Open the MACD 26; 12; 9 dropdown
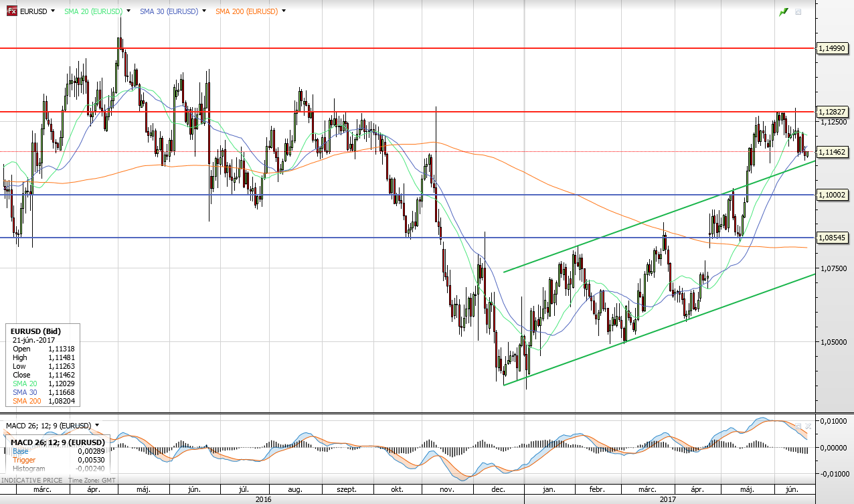The width and height of the screenshot is (854, 504). click(97, 425)
